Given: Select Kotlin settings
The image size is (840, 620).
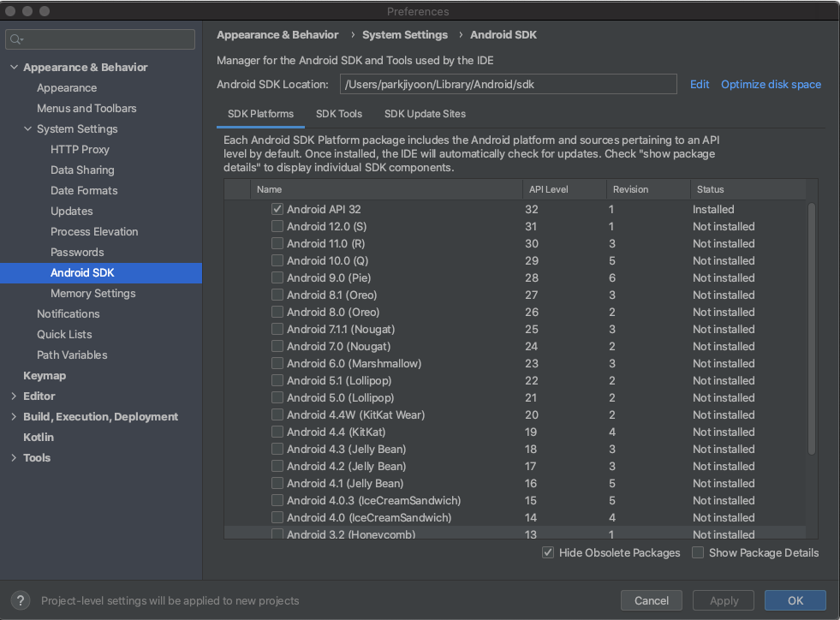Looking at the screenshot, I should click(x=39, y=438).
